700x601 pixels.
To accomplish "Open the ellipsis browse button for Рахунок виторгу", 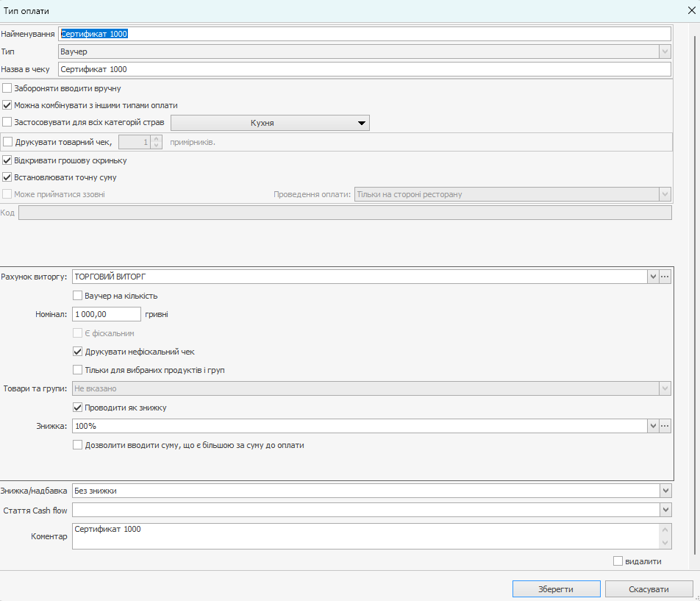I will pyautogui.click(x=665, y=277).
